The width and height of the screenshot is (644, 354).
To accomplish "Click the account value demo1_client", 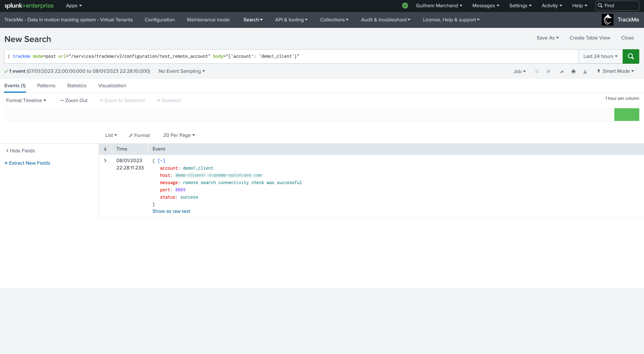I will tap(198, 168).
